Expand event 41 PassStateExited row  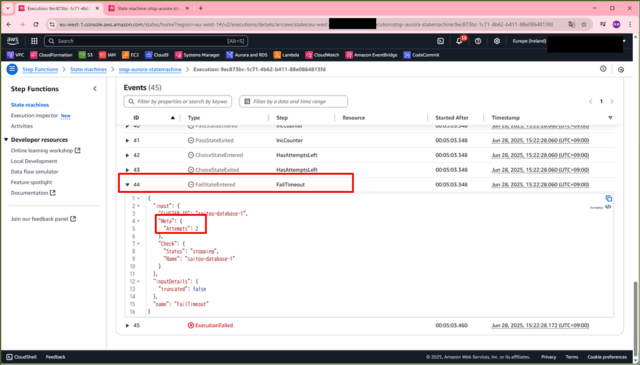pyautogui.click(x=127, y=140)
